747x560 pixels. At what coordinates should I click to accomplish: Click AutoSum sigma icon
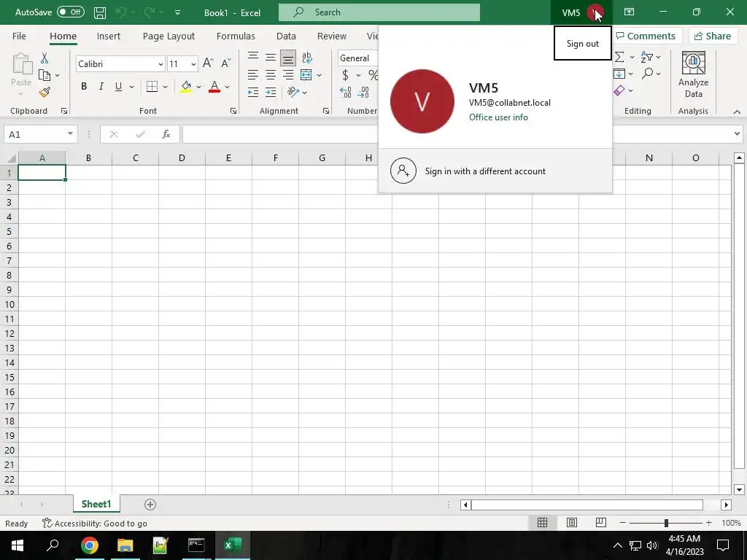coord(619,57)
